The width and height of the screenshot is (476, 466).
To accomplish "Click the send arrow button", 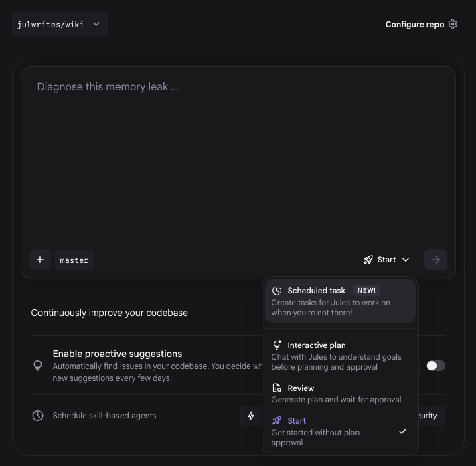I will 436,260.
